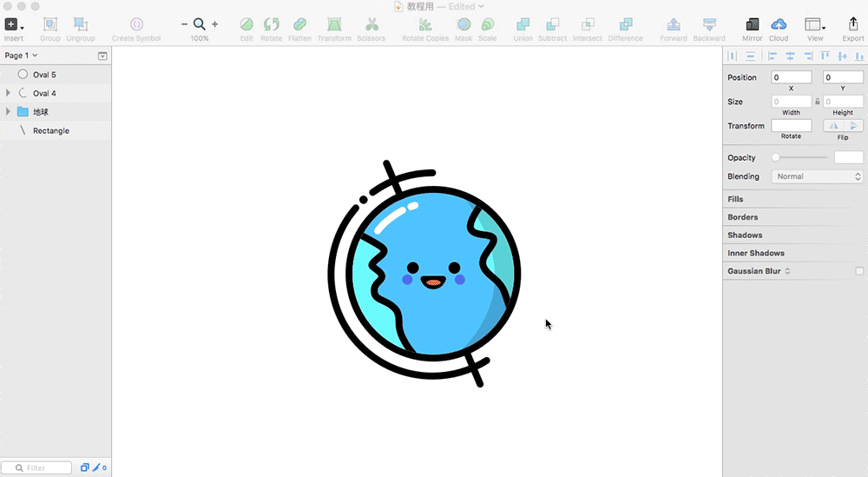Screen dimensions: 868x477
Task: Align horizontal centers icon
Action: click(790, 56)
